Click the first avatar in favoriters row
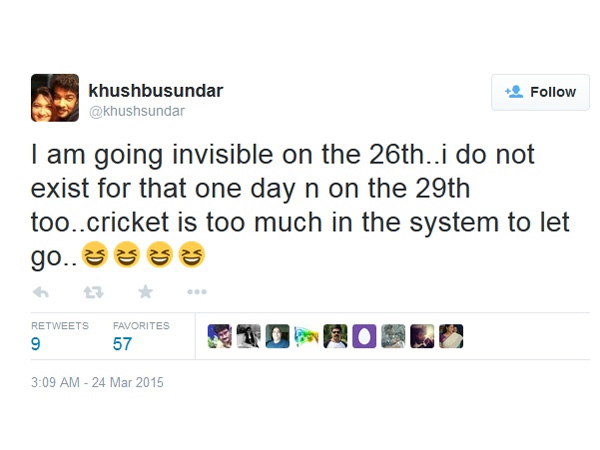Image resolution: width=600 pixels, height=450 pixels. tap(219, 336)
